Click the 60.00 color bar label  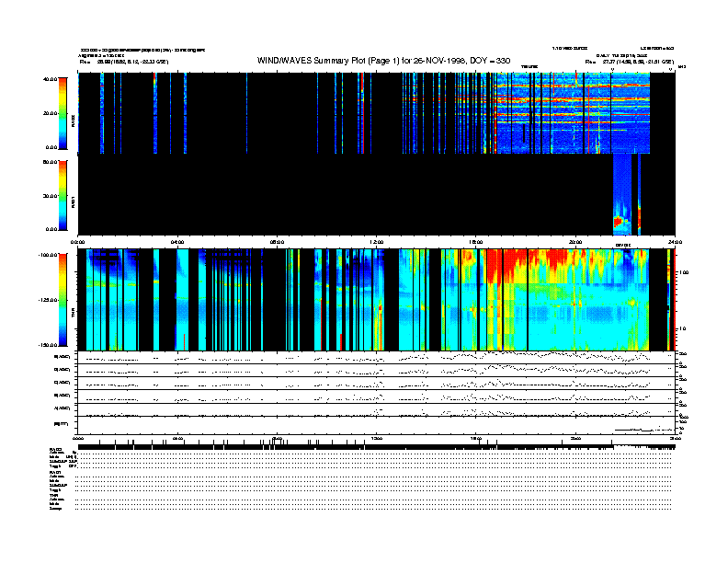point(50,162)
